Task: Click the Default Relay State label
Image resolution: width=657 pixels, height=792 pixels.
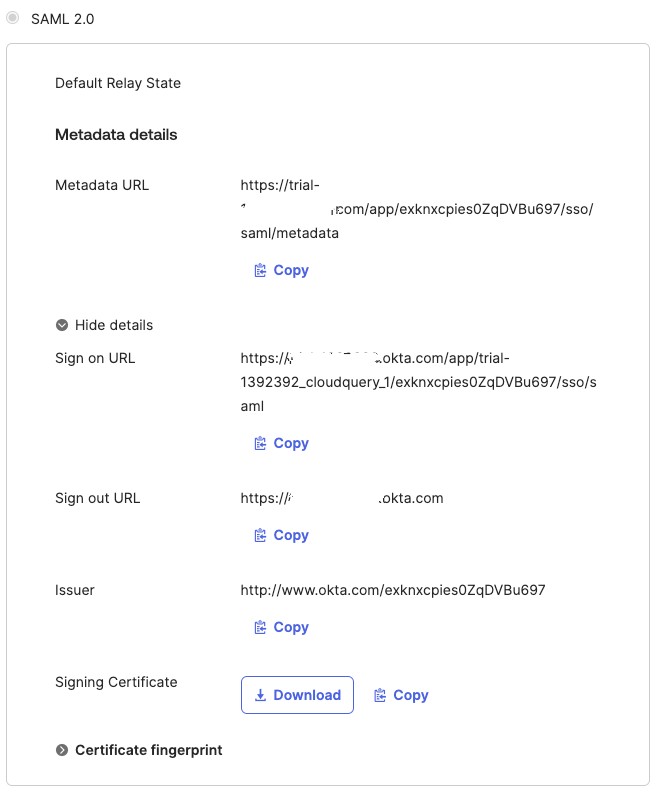Action: click(x=118, y=83)
